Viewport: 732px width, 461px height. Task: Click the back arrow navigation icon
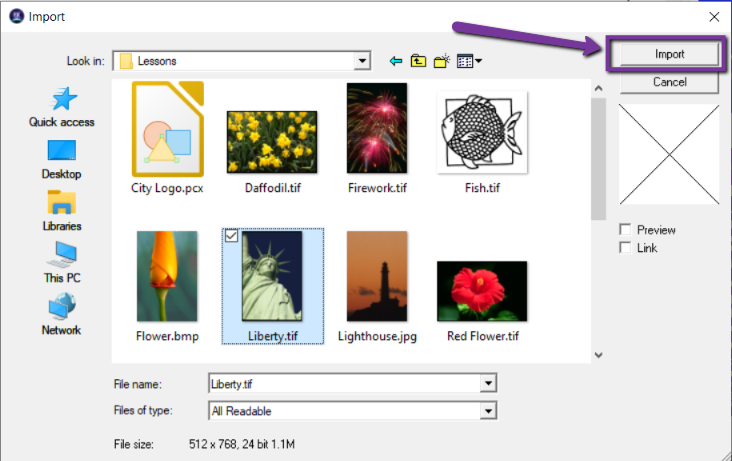point(396,61)
